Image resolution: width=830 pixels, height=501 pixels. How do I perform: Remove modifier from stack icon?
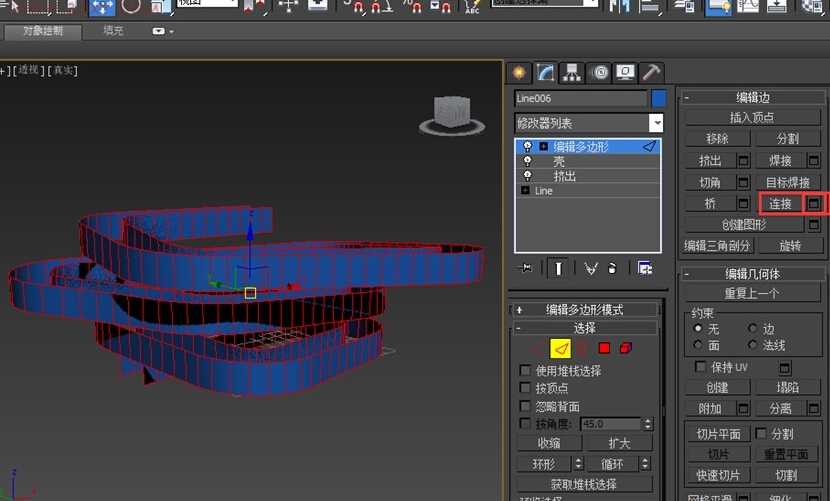[612, 269]
